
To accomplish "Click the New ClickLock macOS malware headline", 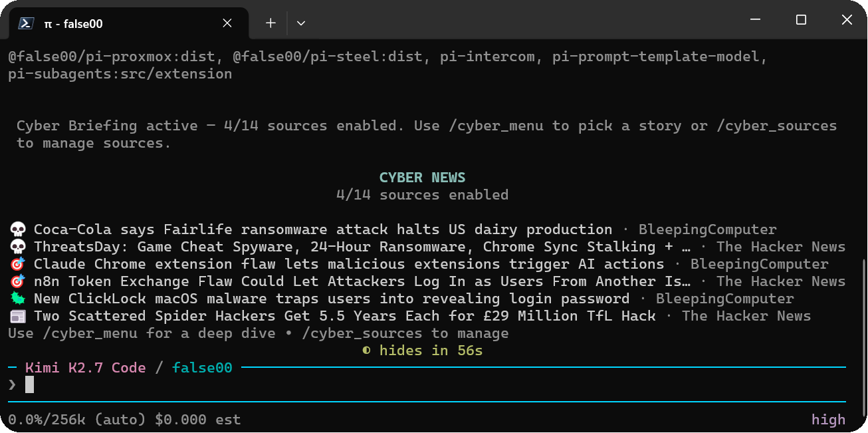I will 332,299.
